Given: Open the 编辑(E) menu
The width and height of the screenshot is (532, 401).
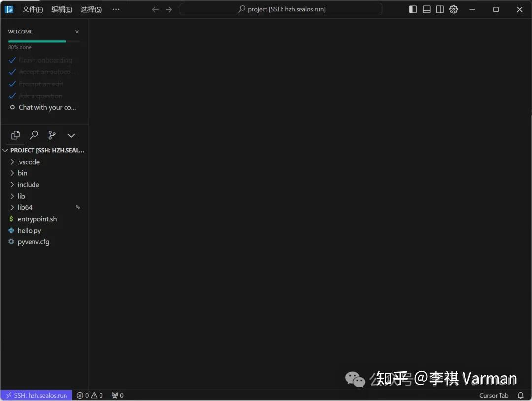Looking at the screenshot, I should click(62, 9).
